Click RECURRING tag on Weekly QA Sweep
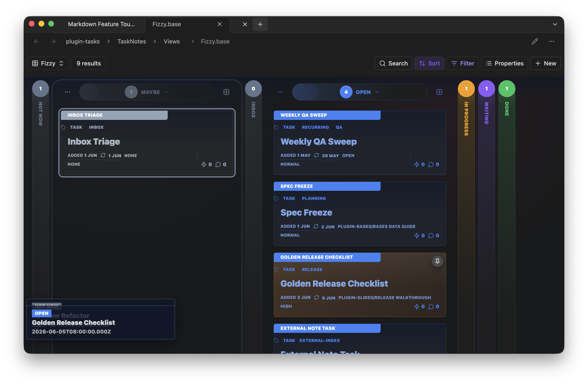This screenshot has width=588, height=385. point(315,127)
